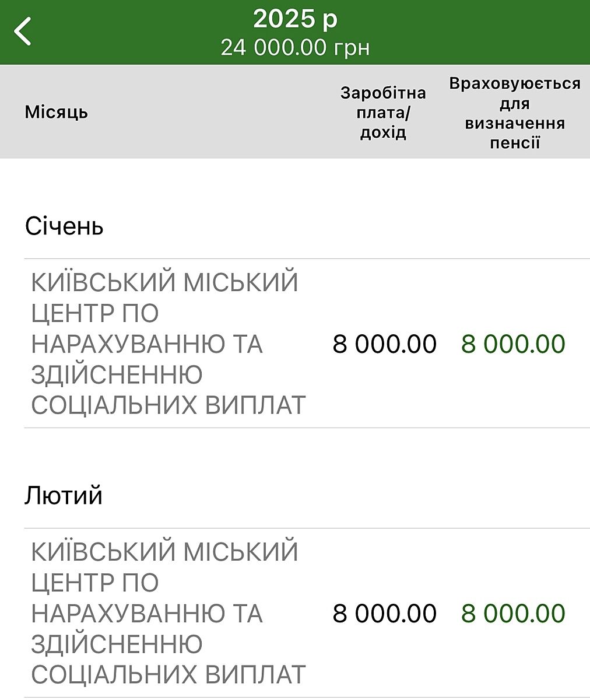Tap "СОЦІАЛЬНИХ ВИПЛАТ" line under Січень
The image size is (590, 700).
click(168, 405)
